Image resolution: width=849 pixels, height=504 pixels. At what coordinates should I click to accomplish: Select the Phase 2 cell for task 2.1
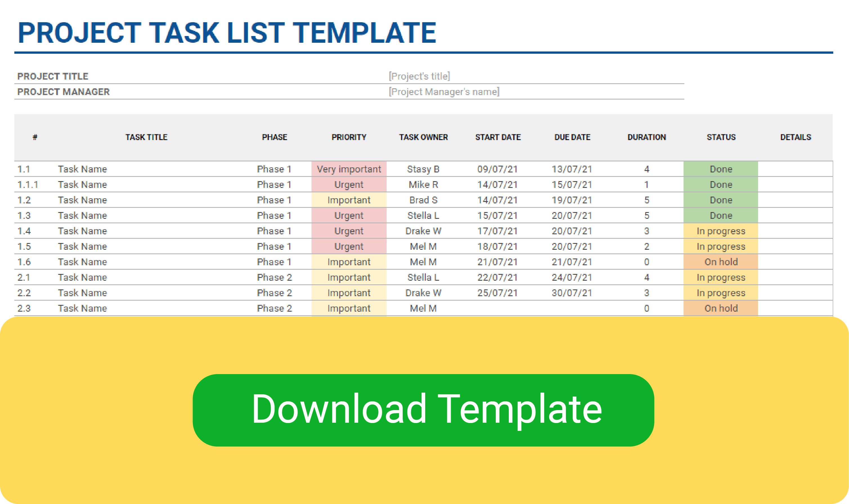[x=274, y=278]
